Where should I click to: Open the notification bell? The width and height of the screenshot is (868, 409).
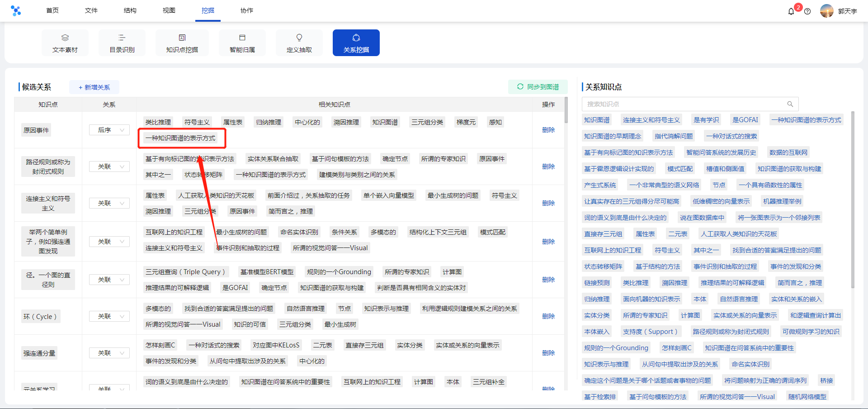point(791,11)
